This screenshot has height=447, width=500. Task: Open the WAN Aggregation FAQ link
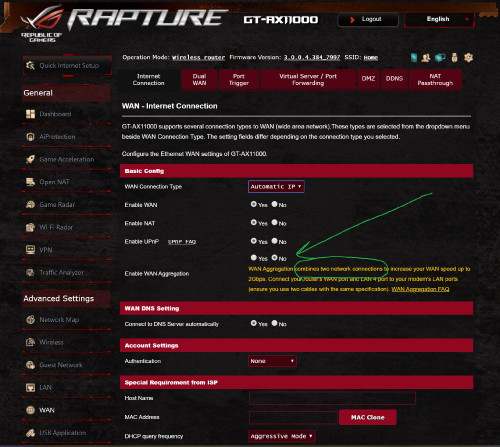420,289
